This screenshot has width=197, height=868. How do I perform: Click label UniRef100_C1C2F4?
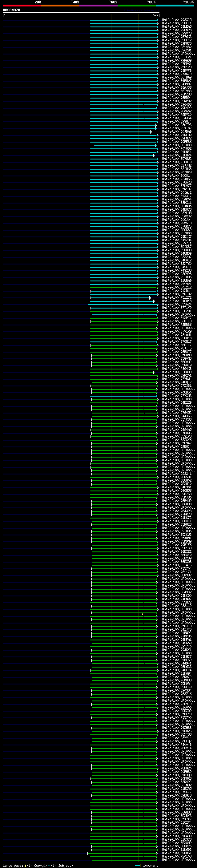177,822
